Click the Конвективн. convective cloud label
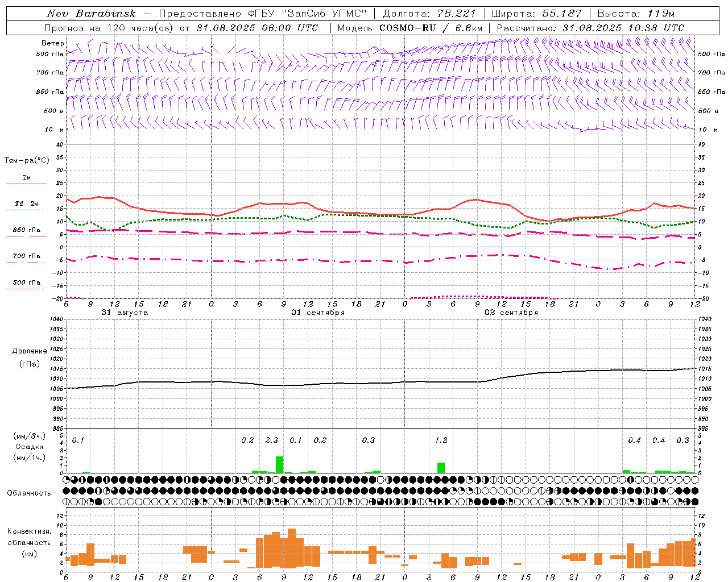The image size is (728, 582). 30,531
